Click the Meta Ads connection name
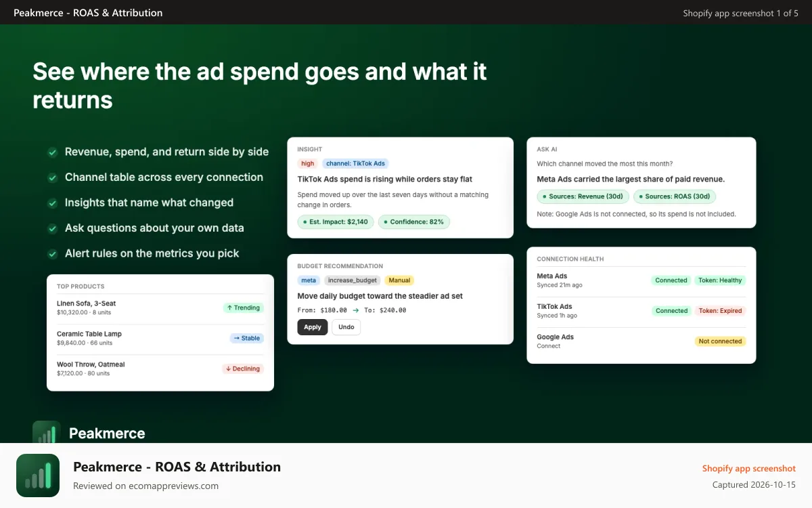 point(552,276)
